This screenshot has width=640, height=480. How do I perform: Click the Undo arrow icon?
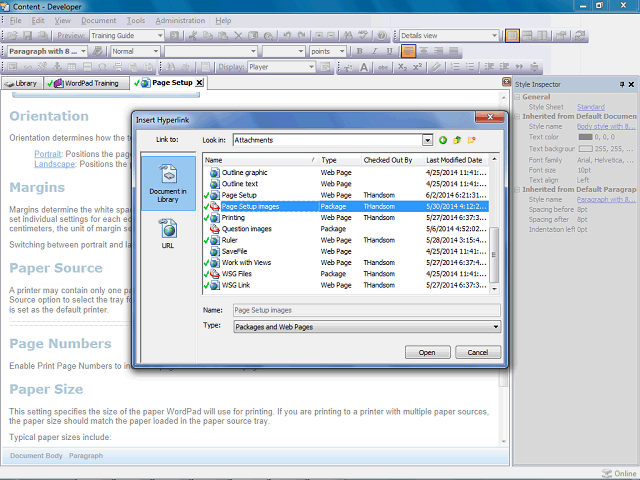287,36
